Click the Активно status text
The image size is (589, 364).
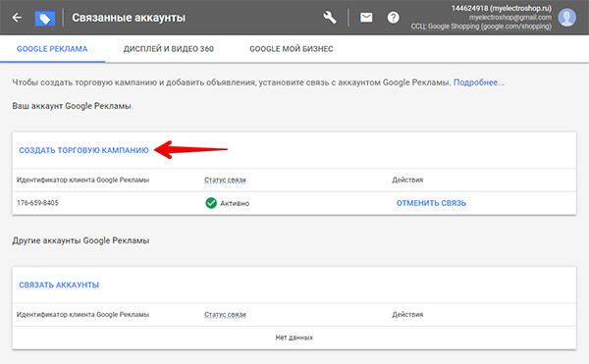click(x=235, y=203)
